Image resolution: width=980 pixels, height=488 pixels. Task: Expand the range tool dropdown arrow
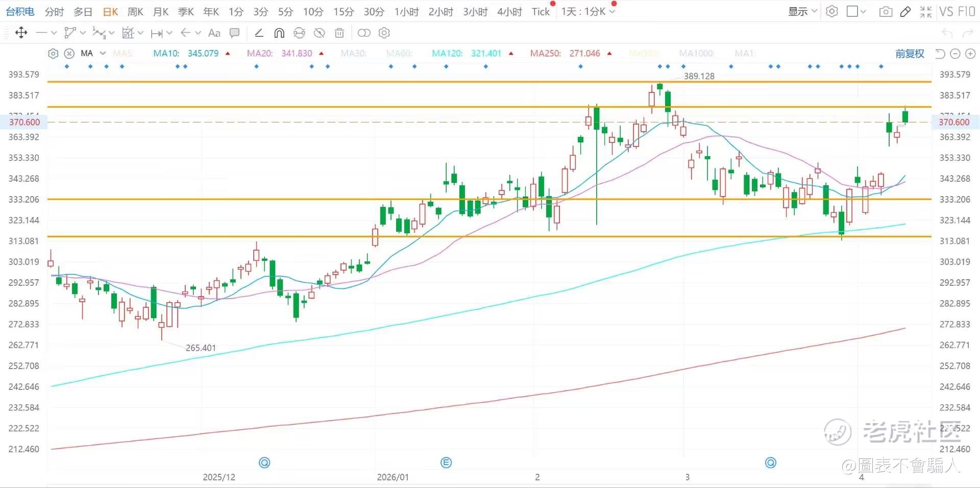pos(169,33)
